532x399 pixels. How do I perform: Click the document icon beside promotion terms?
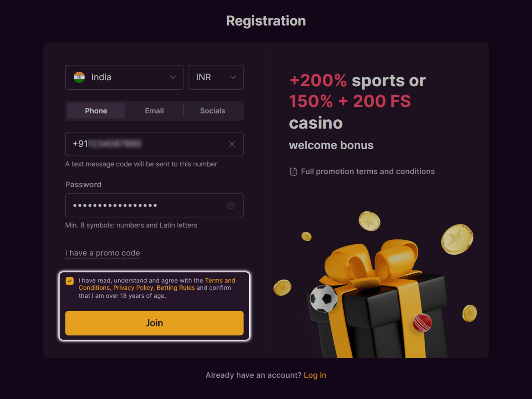[293, 172]
